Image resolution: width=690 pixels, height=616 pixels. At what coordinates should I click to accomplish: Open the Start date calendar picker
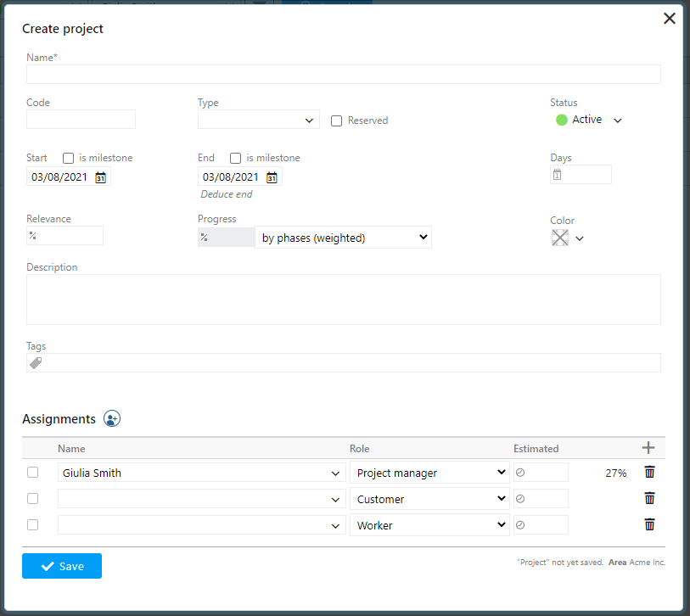click(100, 177)
